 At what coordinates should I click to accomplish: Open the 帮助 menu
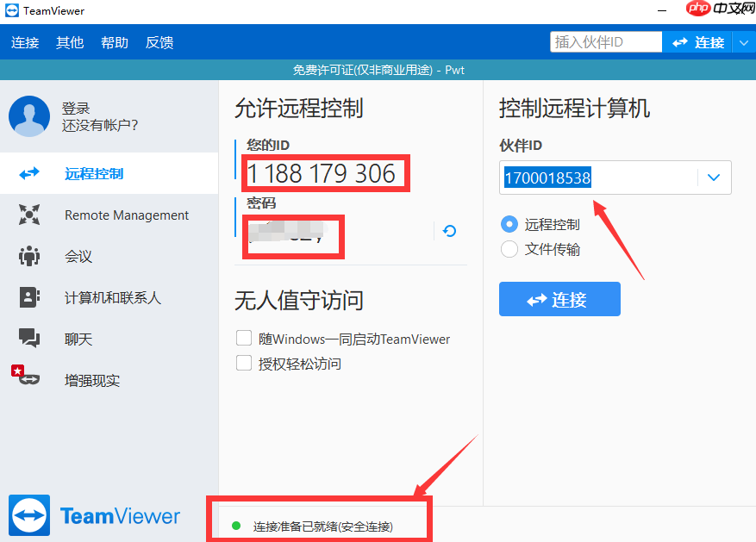point(115,42)
